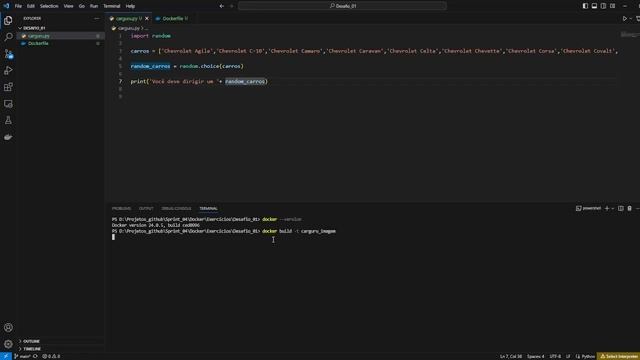Run the Python file with play button

click(x=624, y=18)
